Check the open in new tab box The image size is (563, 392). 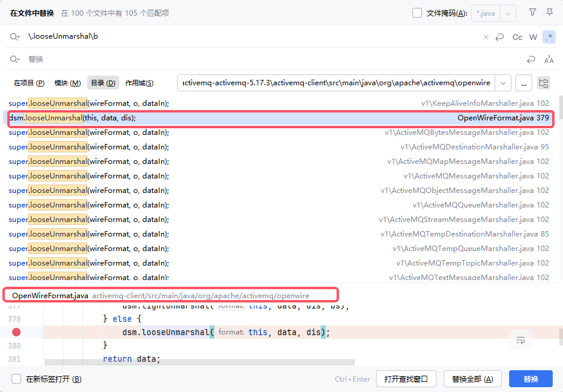(16, 379)
